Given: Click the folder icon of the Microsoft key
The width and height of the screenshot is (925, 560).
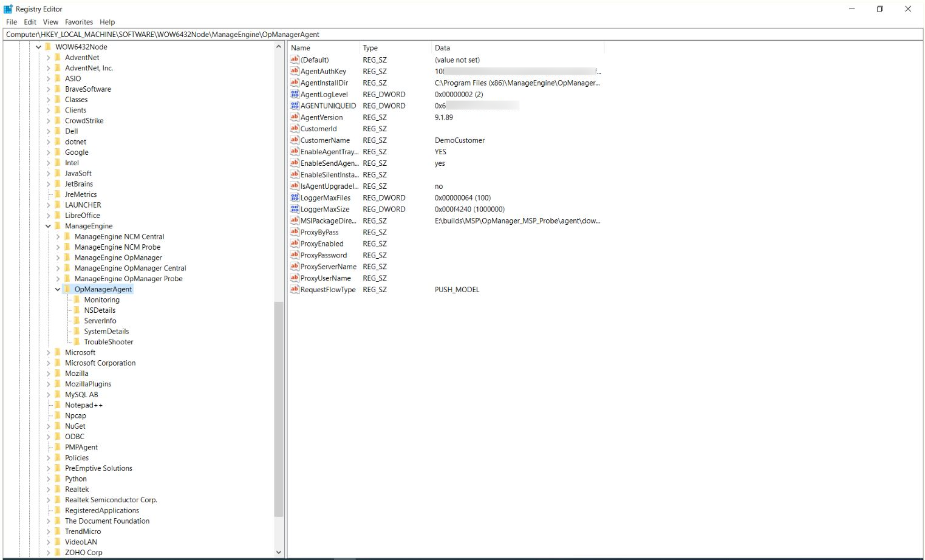Looking at the screenshot, I should (58, 352).
